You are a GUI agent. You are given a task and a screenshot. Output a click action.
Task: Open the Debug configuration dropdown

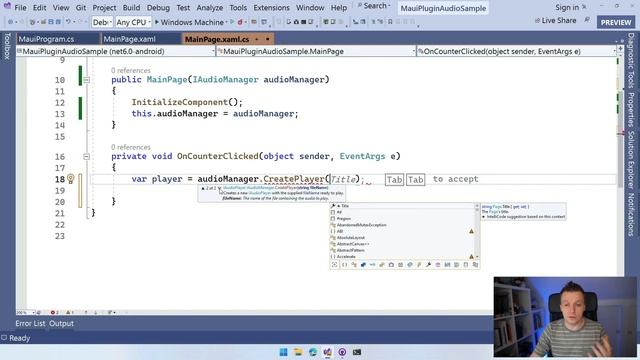tap(102, 22)
